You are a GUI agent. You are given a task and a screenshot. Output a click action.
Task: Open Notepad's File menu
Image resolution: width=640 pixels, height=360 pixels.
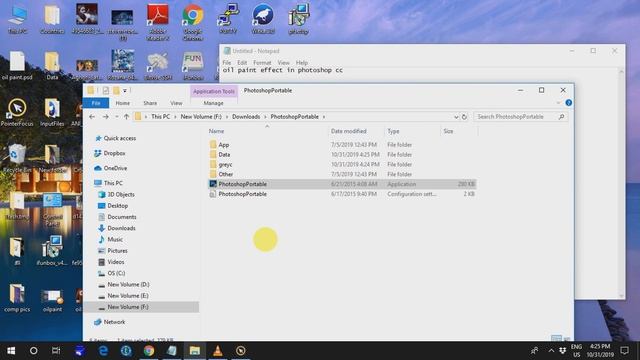(227, 62)
